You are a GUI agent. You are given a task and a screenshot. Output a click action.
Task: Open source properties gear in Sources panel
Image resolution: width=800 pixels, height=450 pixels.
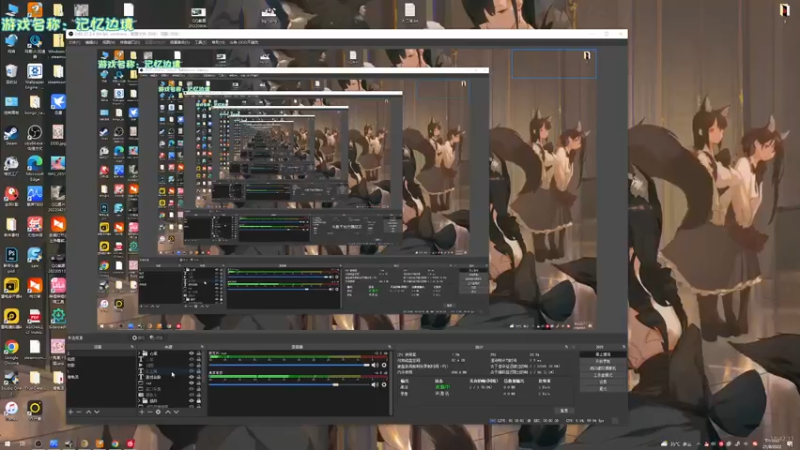158,412
